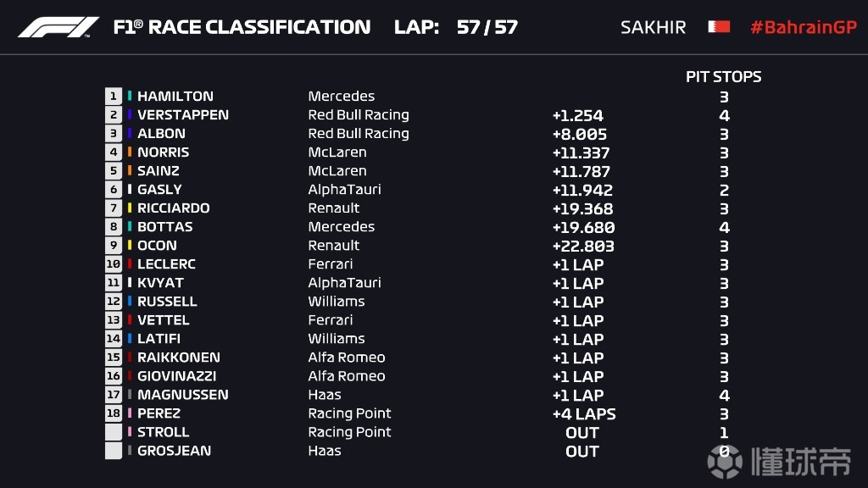Click the +1.254 gap time
The width and height of the screenshot is (868, 488).
pos(577,116)
